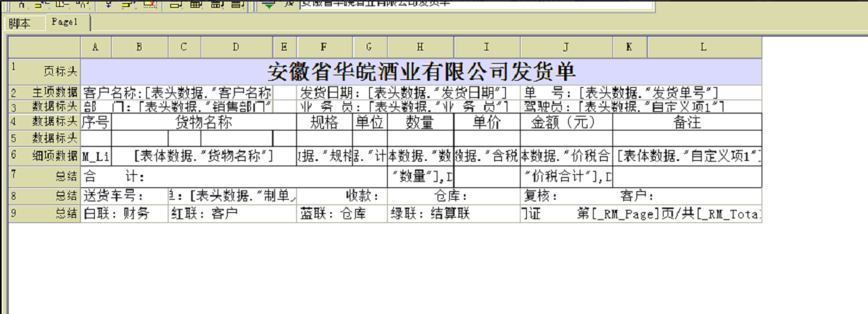This screenshot has height=314, width=868.
Task: Select row 9 总结 band header
Action: [44, 214]
